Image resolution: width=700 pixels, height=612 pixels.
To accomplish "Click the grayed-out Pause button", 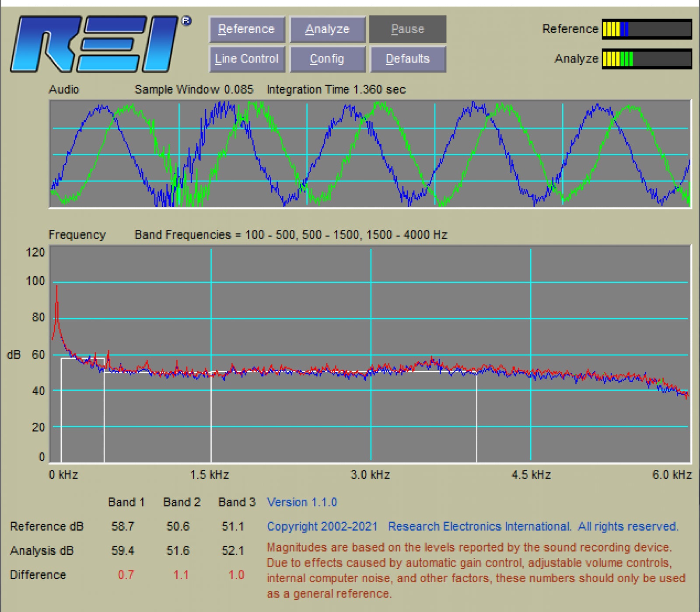I will (x=408, y=29).
